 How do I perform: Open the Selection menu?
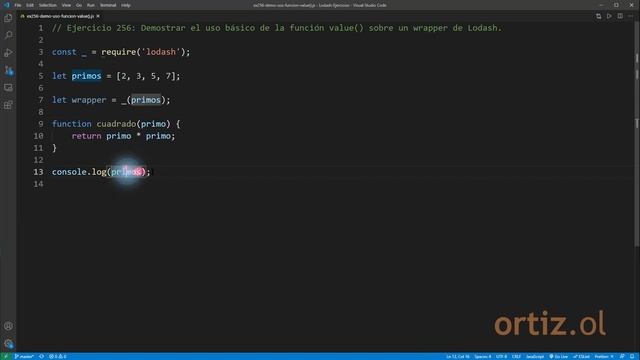(x=47, y=5)
